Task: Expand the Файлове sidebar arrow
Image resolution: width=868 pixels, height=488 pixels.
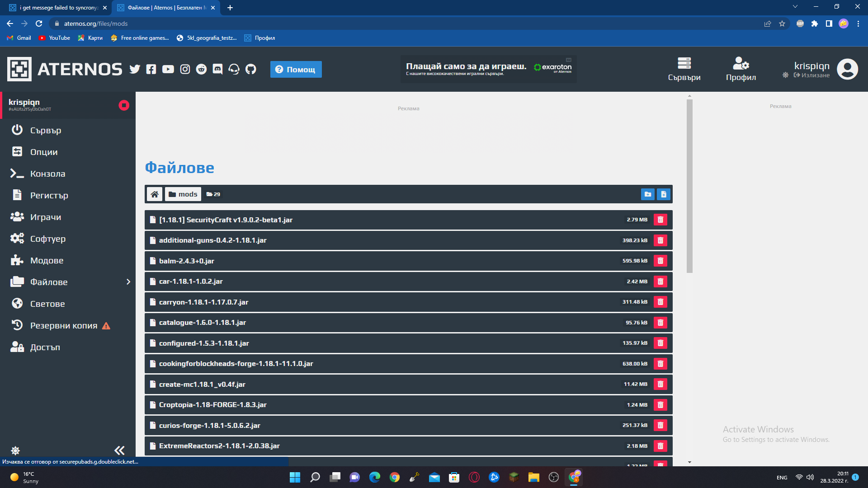Action: click(x=128, y=282)
